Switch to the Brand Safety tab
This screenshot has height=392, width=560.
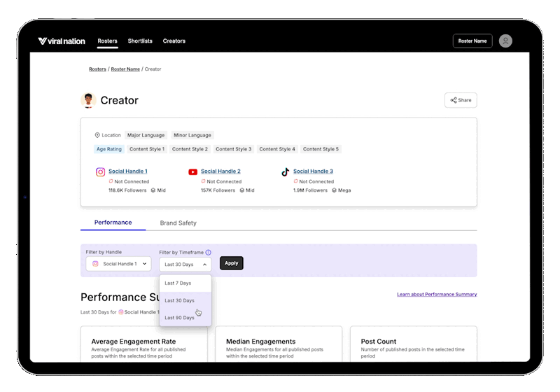(x=178, y=223)
